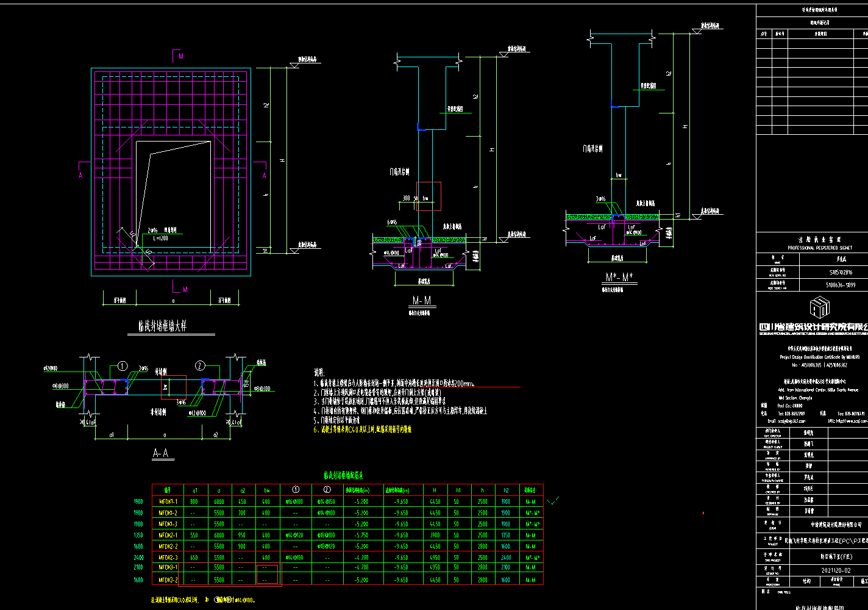Select the MFDK3-1 cell in the table
The height and width of the screenshot is (610, 868).
coord(168,569)
